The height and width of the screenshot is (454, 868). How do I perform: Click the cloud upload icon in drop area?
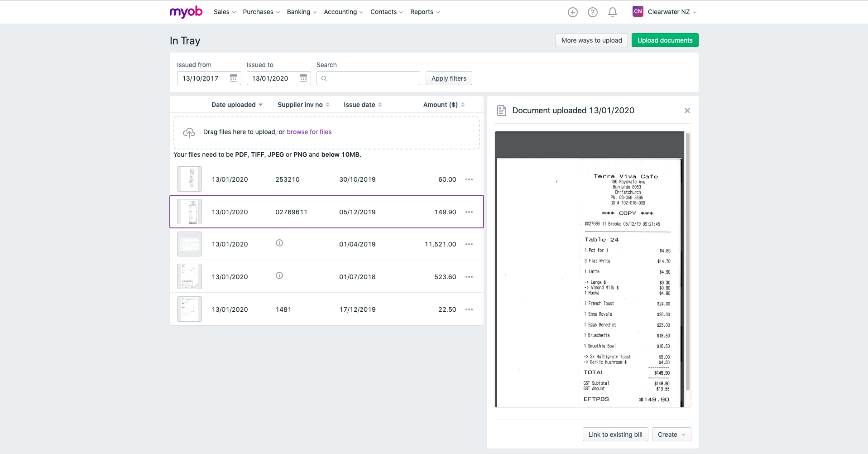click(189, 132)
